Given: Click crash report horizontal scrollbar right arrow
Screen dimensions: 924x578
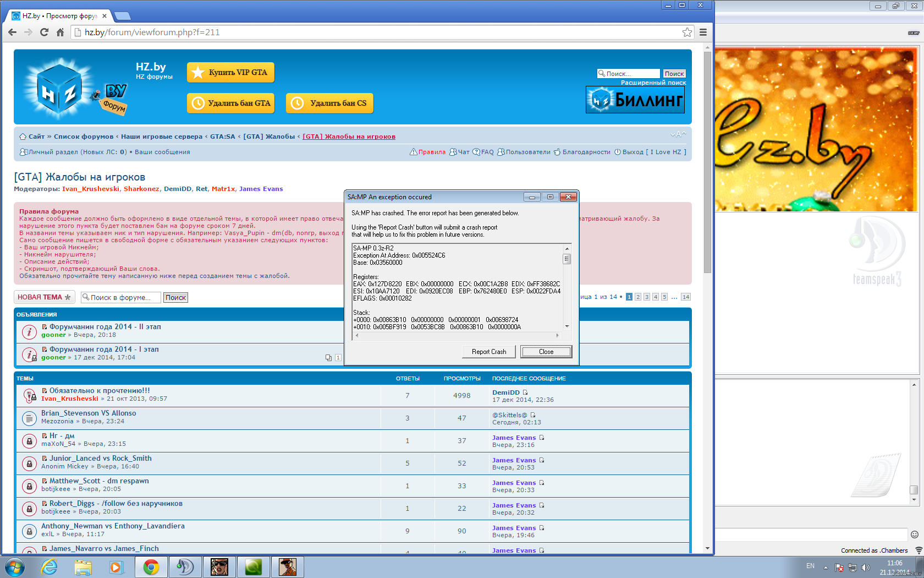Looking at the screenshot, I should pos(558,335).
